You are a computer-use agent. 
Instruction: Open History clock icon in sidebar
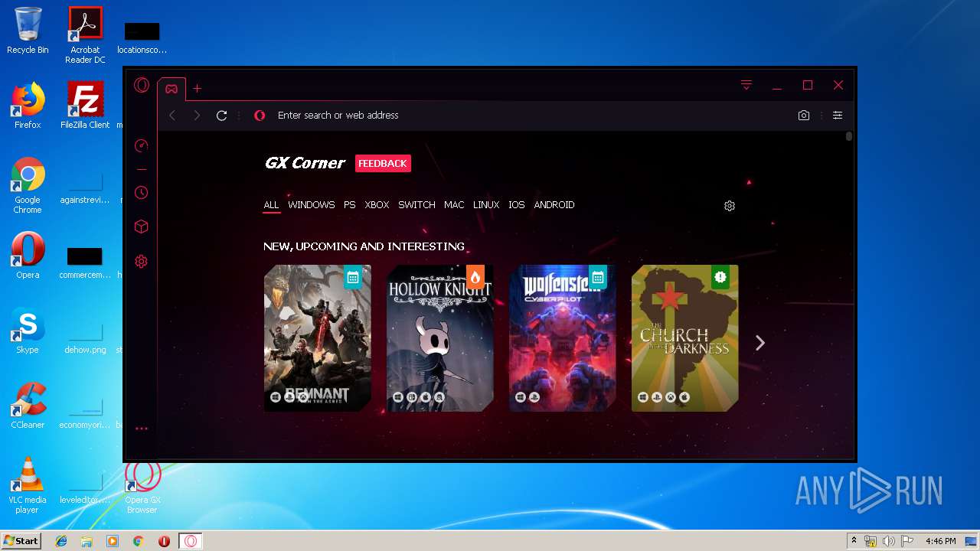click(141, 193)
